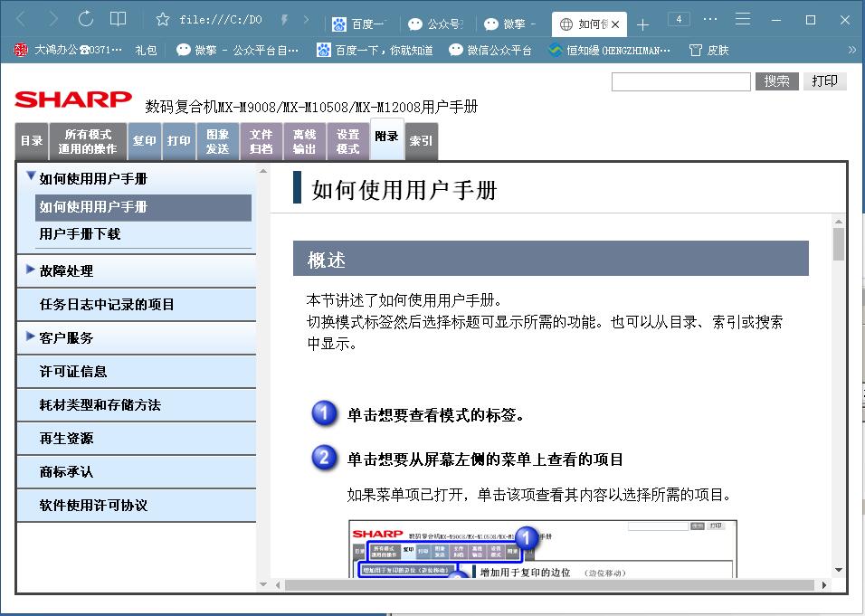Open 耗材类型和存储方法 item
865x616 pixels.
[137, 405]
